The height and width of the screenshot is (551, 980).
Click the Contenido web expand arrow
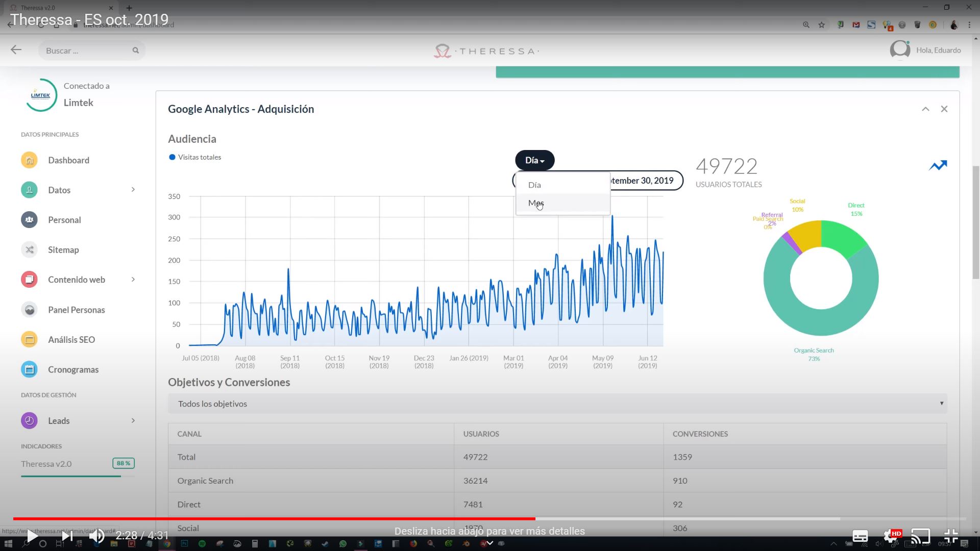133,279
